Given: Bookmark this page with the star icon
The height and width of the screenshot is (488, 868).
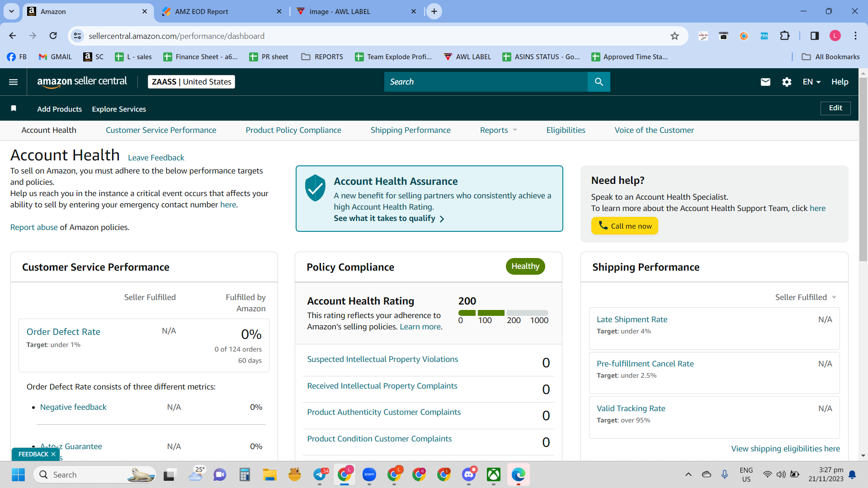Looking at the screenshot, I should tap(675, 36).
